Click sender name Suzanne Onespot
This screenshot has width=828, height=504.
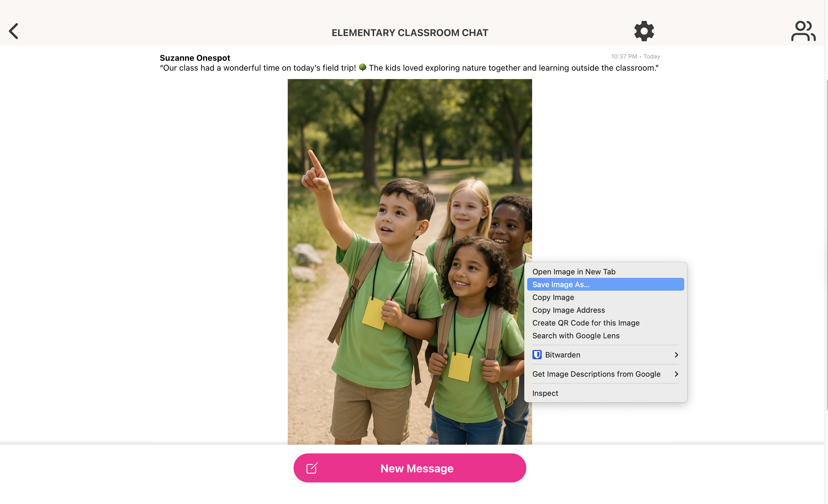[195, 58]
